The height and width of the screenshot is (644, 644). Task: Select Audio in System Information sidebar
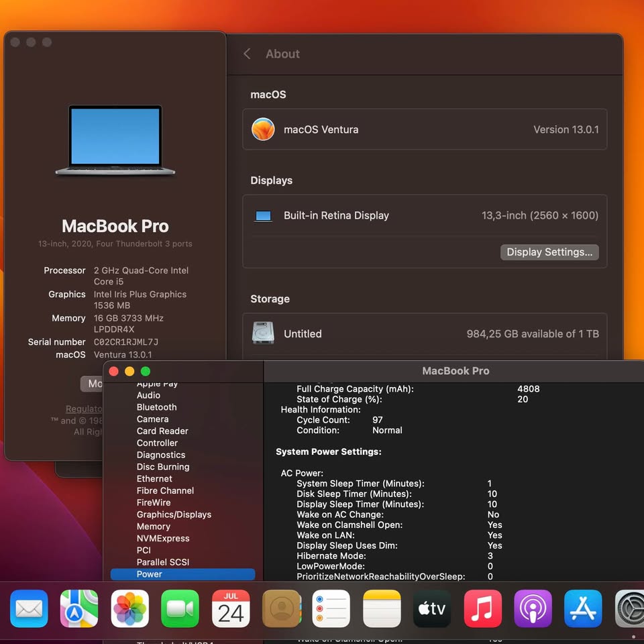(148, 395)
